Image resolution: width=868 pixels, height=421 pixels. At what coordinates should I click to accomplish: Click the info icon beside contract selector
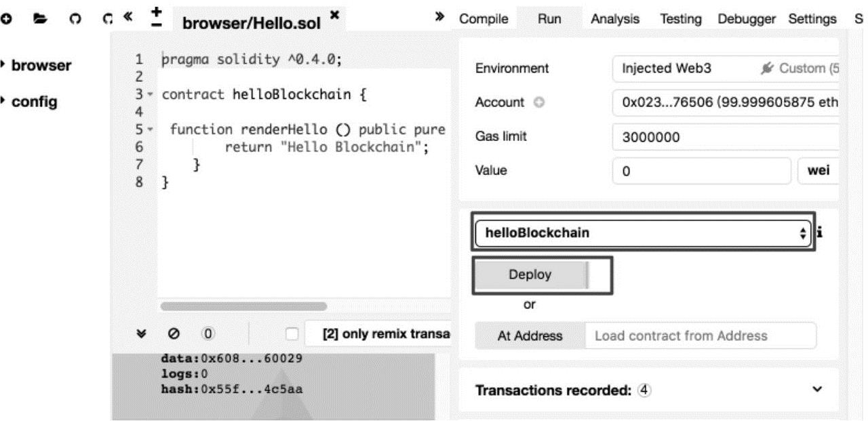820,233
